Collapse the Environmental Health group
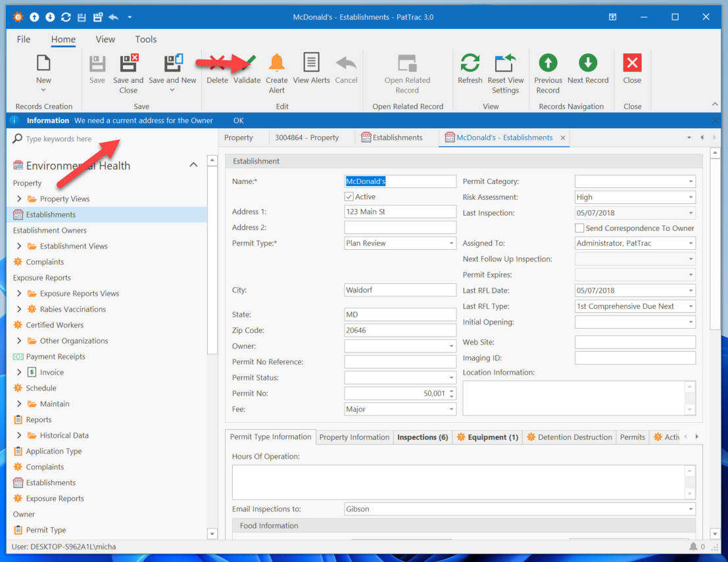Image resolution: width=728 pixels, height=562 pixels. point(193,165)
